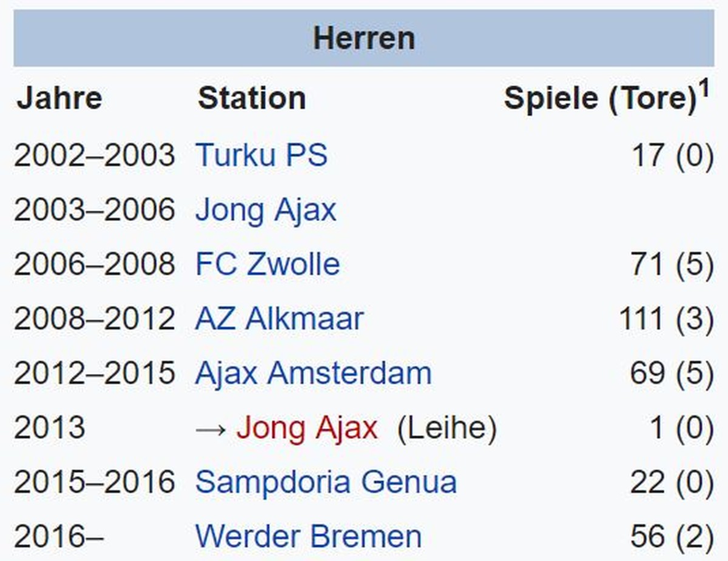Image resolution: width=728 pixels, height=561 pixels.
Task: Open the Turku PS link
Action: [261, 155]
